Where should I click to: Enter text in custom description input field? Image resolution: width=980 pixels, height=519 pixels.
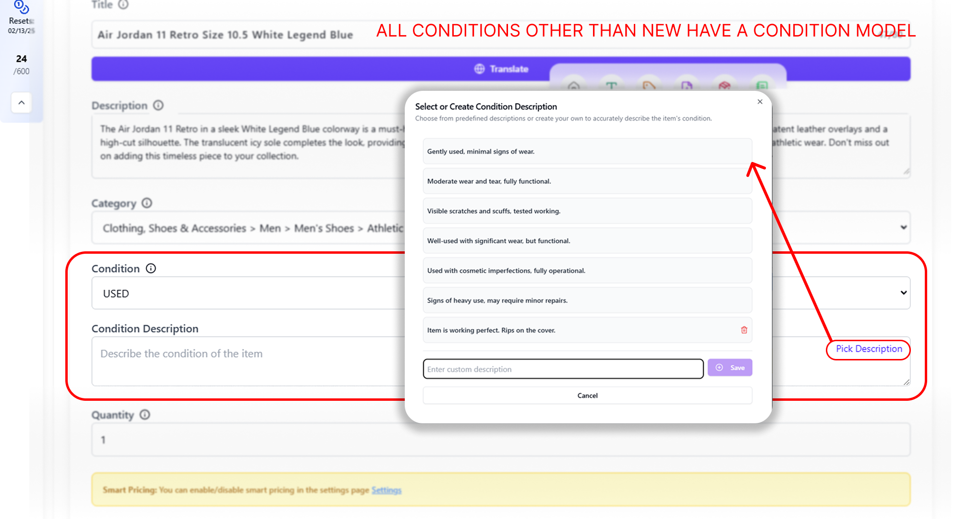coord(563,369)
